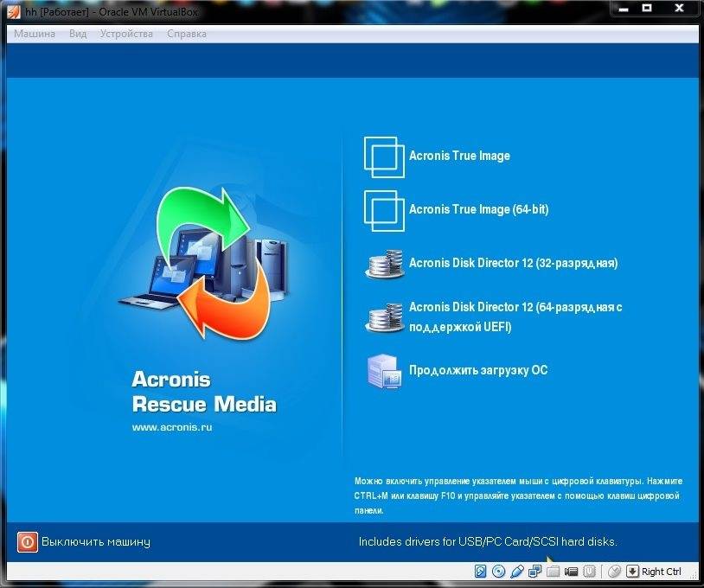
Task: Click the red power icon for shutdown
Action: [x=28, y=542]
